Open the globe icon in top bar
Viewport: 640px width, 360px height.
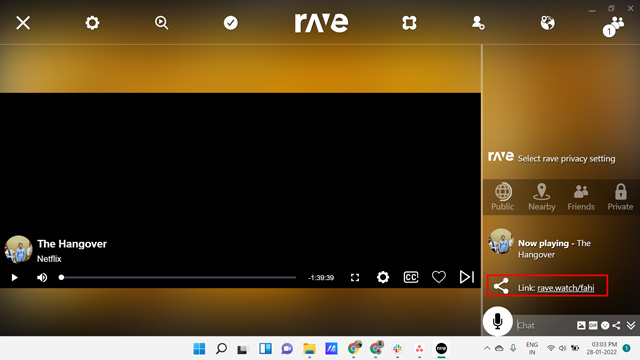[x=547, y=23]
